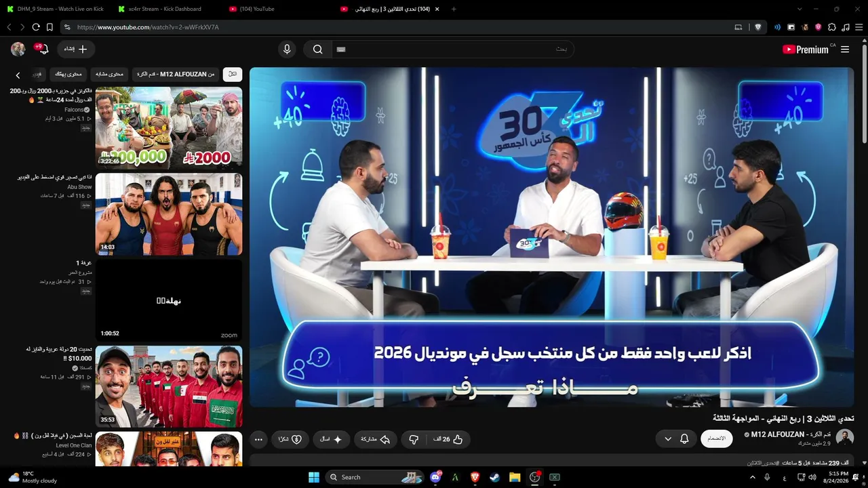Screen dimensions: 868x488
Task: Click the "الانضمام" join button
Action: click(717, 439)
